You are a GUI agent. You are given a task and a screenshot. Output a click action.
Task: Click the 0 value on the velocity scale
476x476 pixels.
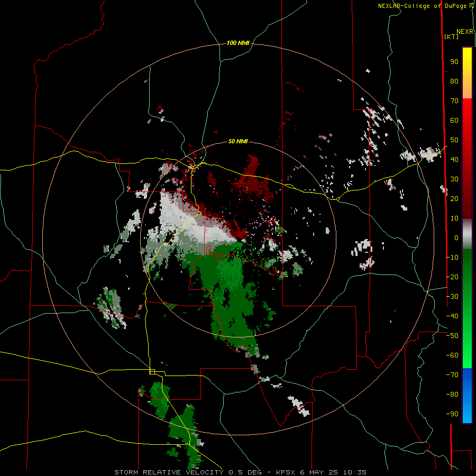(x=456, y=238)
